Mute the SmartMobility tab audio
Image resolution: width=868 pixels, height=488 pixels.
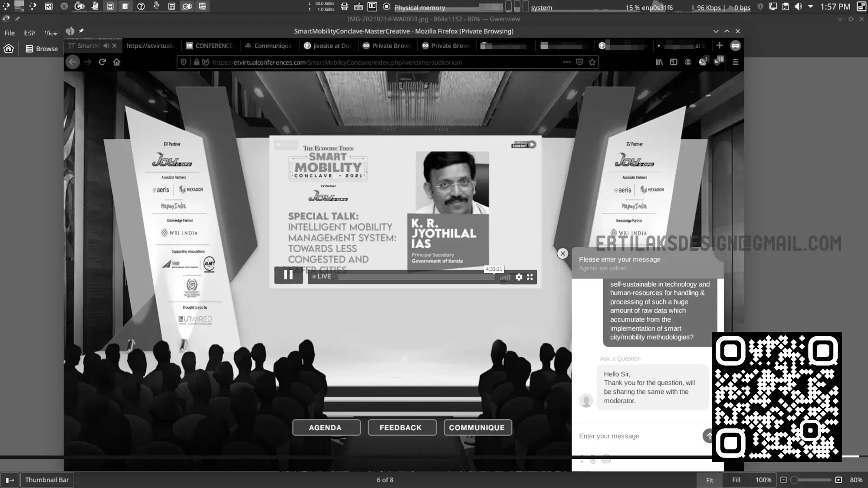coord(106,46)
